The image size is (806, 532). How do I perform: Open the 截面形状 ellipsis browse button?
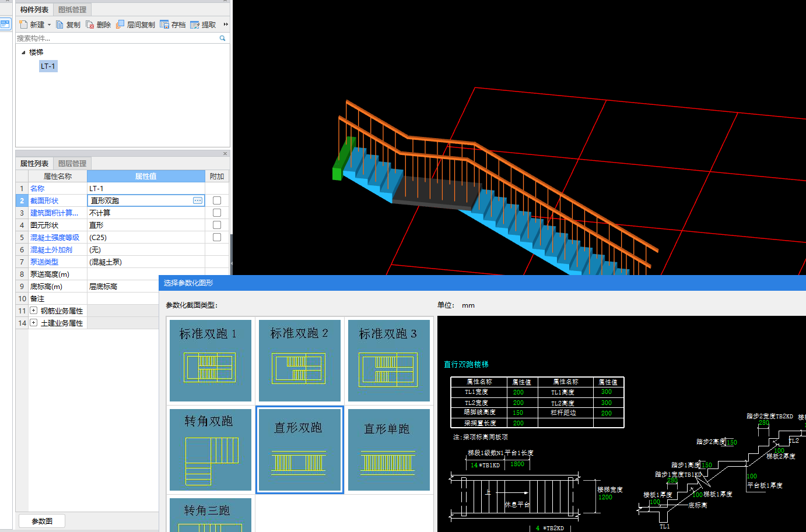198,200
